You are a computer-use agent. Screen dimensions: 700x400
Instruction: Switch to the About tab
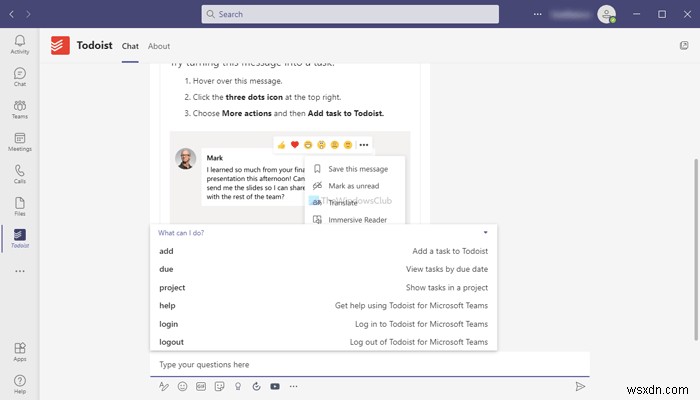(x=159, y=46)
